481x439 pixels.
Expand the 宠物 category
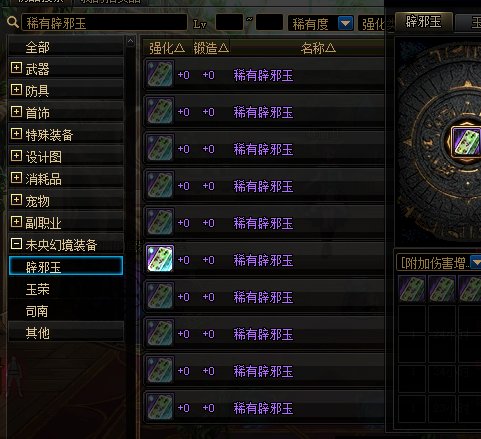(x=16, y=200)
